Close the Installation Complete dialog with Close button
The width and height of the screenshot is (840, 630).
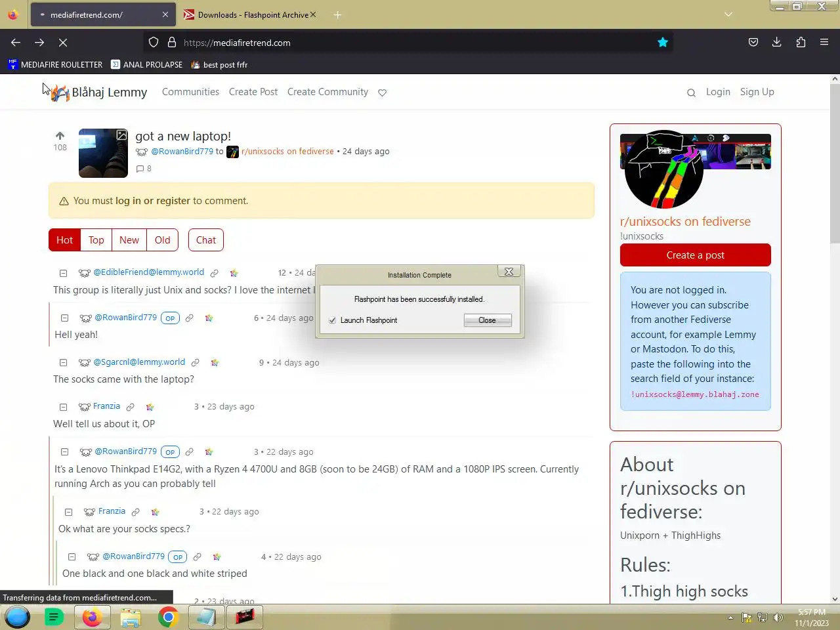(x=488, y=320)
